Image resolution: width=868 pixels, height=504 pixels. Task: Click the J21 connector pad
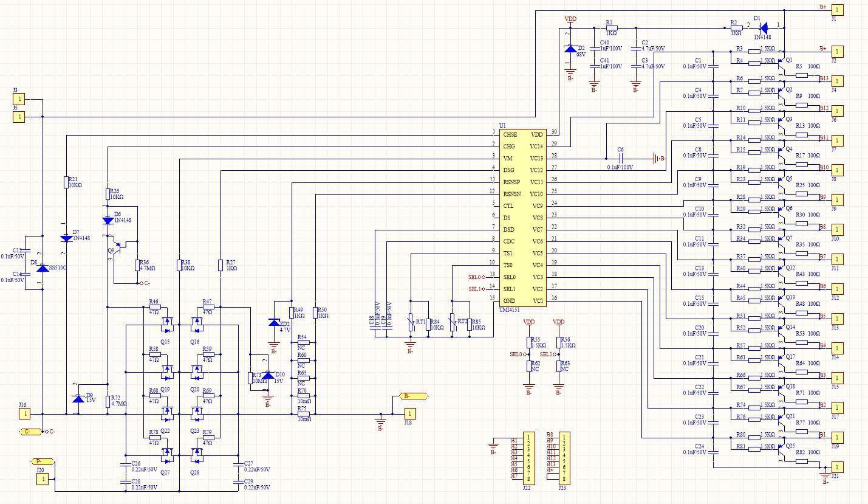click(836, 467)
